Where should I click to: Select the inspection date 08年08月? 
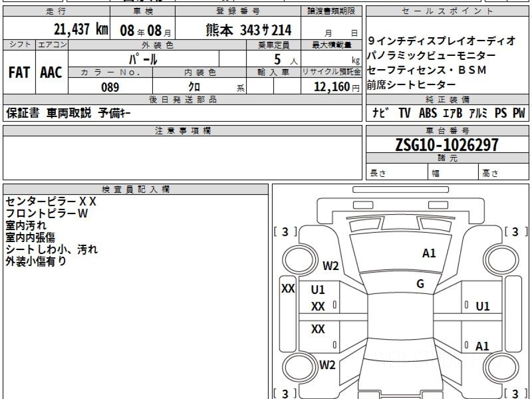tap(145, 31)
